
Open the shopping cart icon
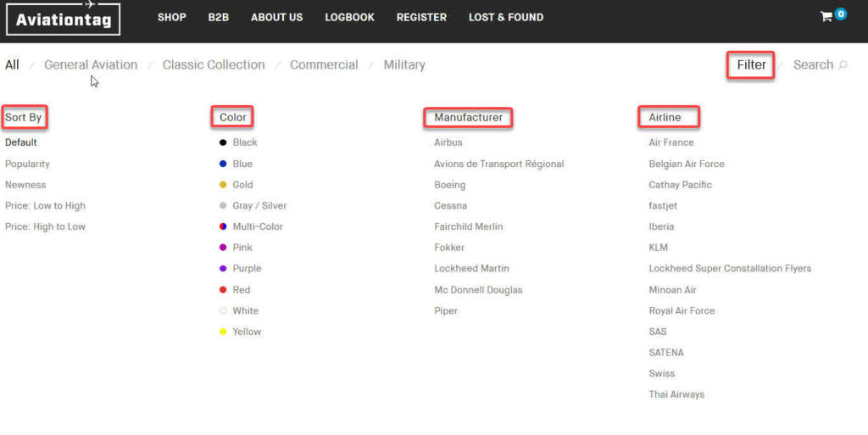826,17
